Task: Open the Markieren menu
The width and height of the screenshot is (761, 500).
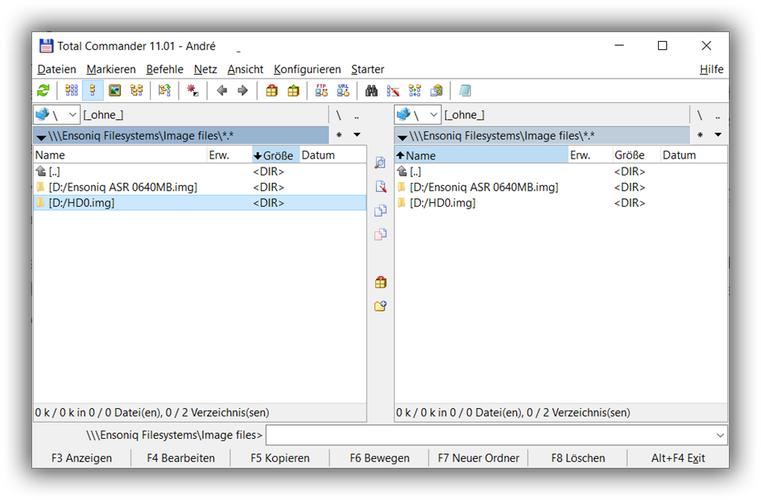Action: (111, 69)
